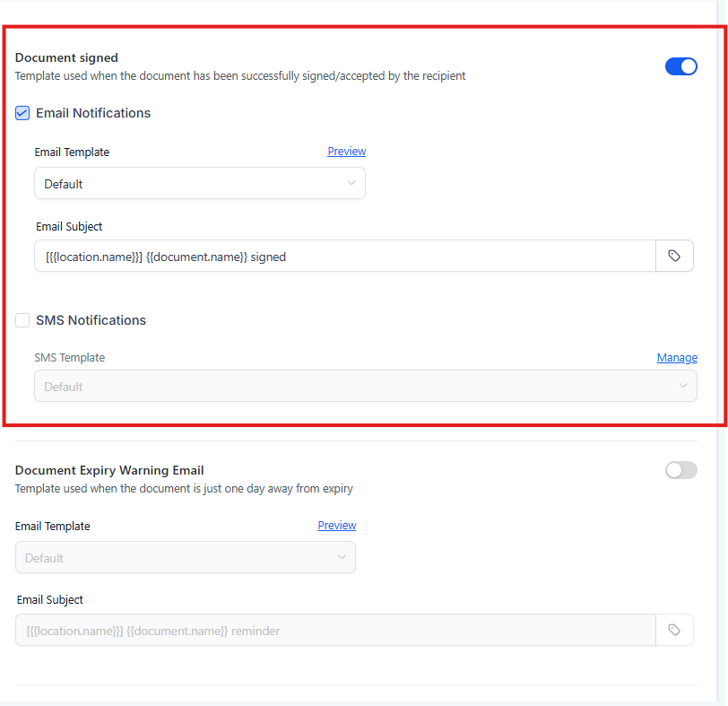Click the Preview link for Document signed template

click(x=346, y=152)
